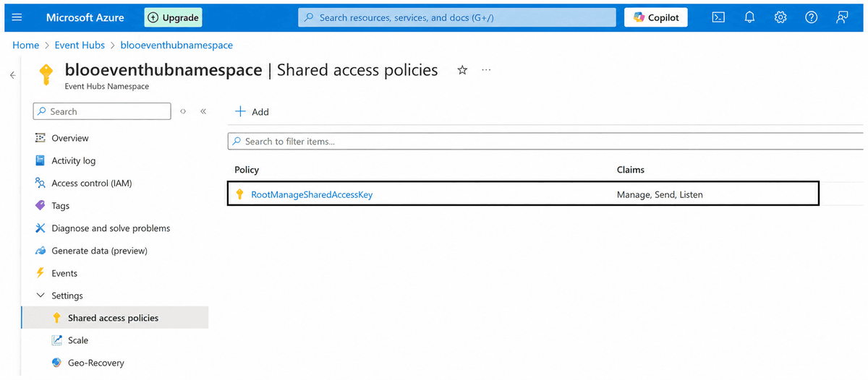This screenshot has height=380, width=868.
Task: Click the purple Tags icon
Action: coord(40,205)
